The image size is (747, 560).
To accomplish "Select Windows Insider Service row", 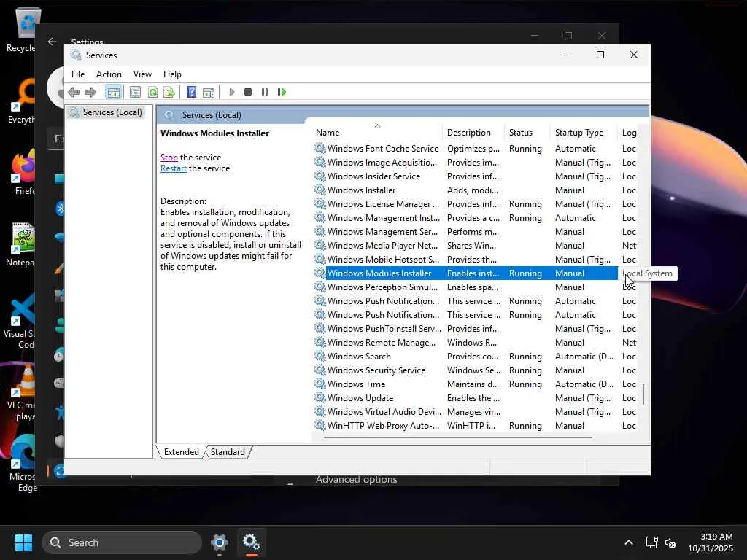I will (475, 176).
